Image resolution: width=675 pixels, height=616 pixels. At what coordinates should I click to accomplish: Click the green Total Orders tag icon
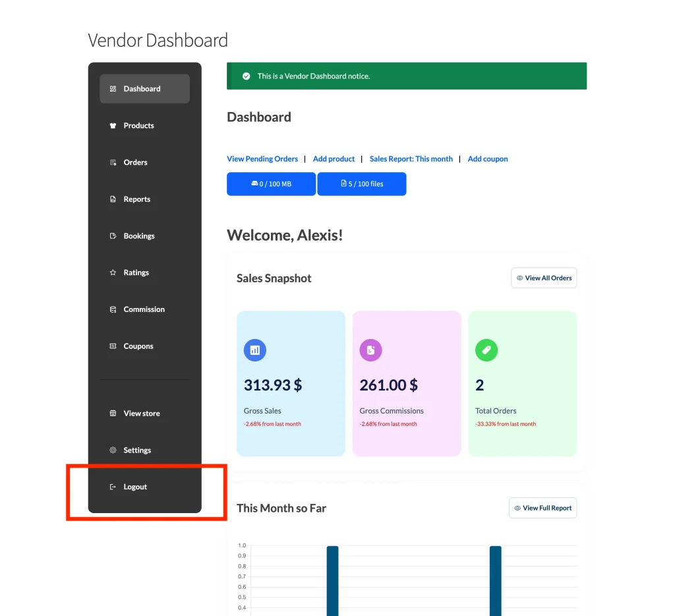click(486, 350)
